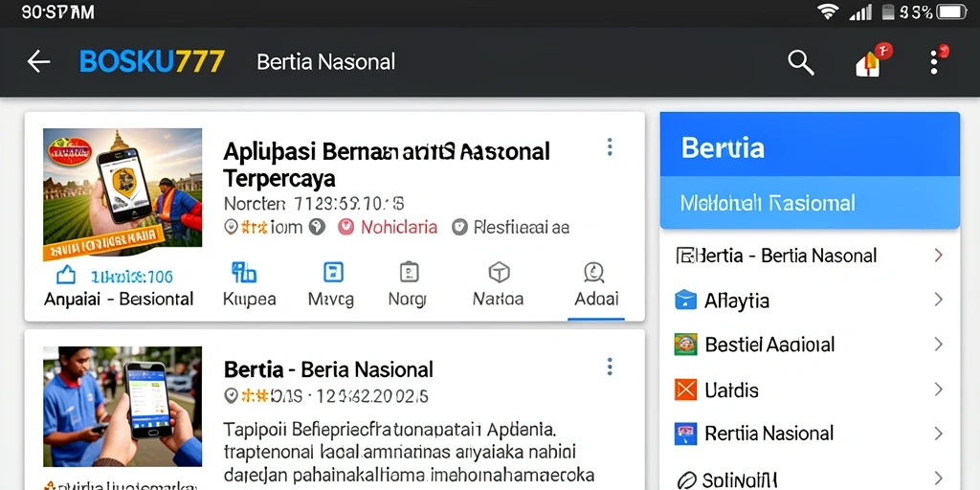This screenshot has width=980, height=490.
Task: Click the thumbs-up like icon
Action: point(66,275)
